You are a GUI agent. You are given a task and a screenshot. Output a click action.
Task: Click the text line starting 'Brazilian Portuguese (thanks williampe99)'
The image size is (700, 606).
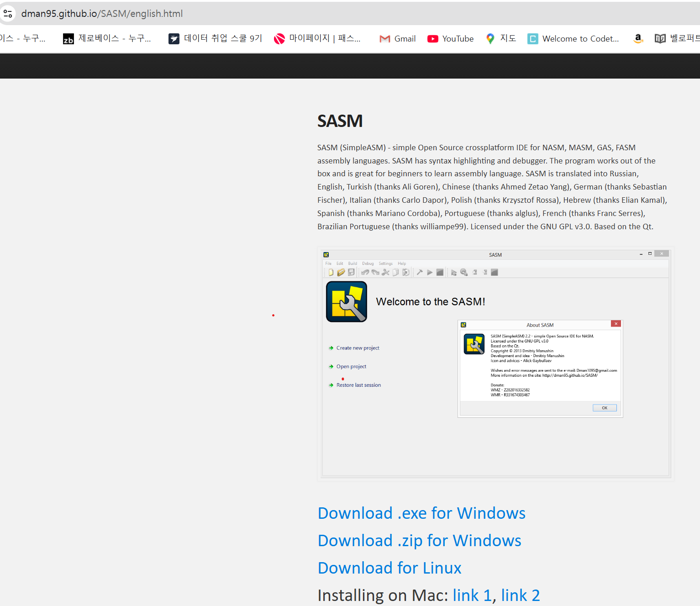click(x=485, y=227)
